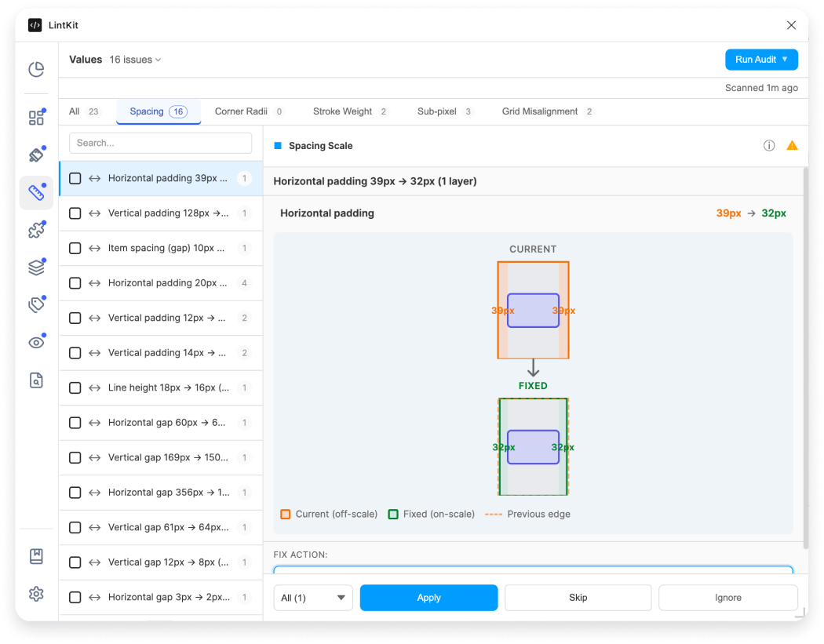The height and width of the screenshot is (644, 824).
Task: Click the FIX ACTION input box
Action: 533,570
